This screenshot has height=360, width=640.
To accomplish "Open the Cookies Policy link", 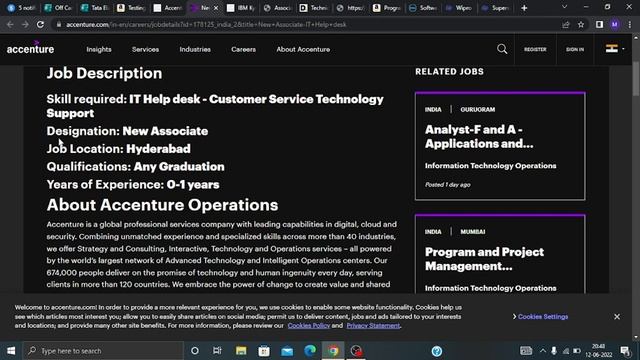I will pos(309,325).
